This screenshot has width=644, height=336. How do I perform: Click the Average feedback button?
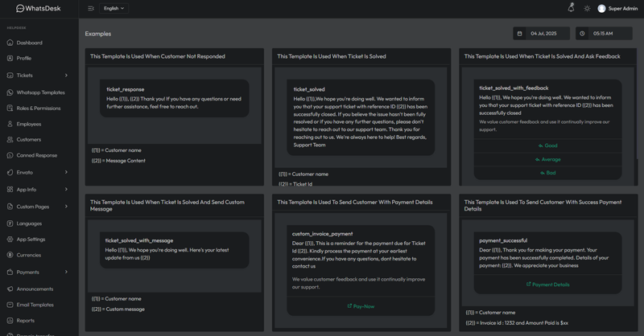point(547,159)
